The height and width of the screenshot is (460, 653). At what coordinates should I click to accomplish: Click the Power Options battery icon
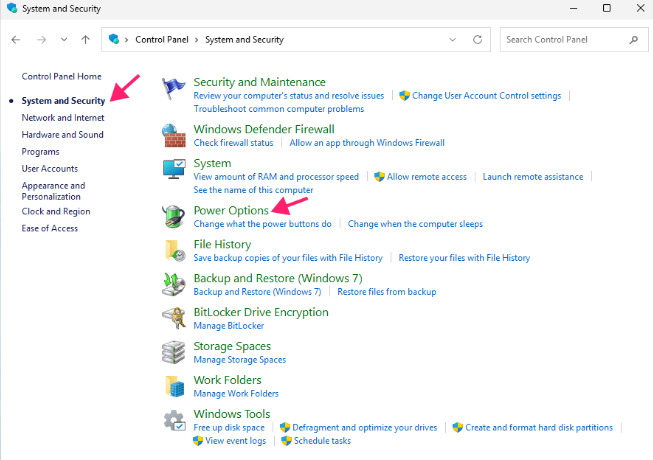pyautogui.click(x=173, y=216)
